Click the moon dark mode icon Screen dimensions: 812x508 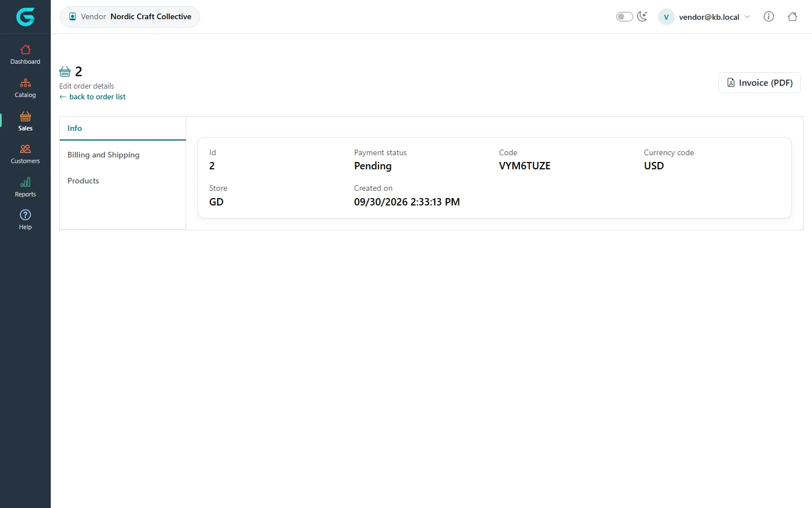pyautogui.click(x=642, y=16)
